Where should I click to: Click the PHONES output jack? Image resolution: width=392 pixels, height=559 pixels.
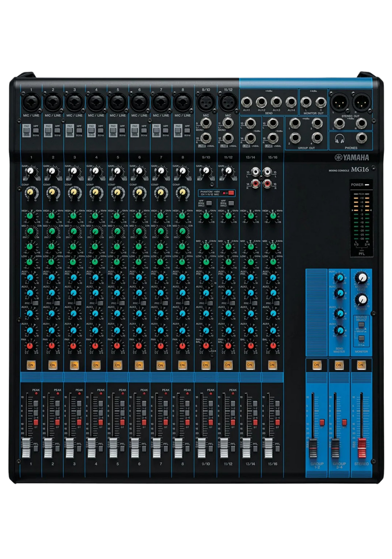361,138
